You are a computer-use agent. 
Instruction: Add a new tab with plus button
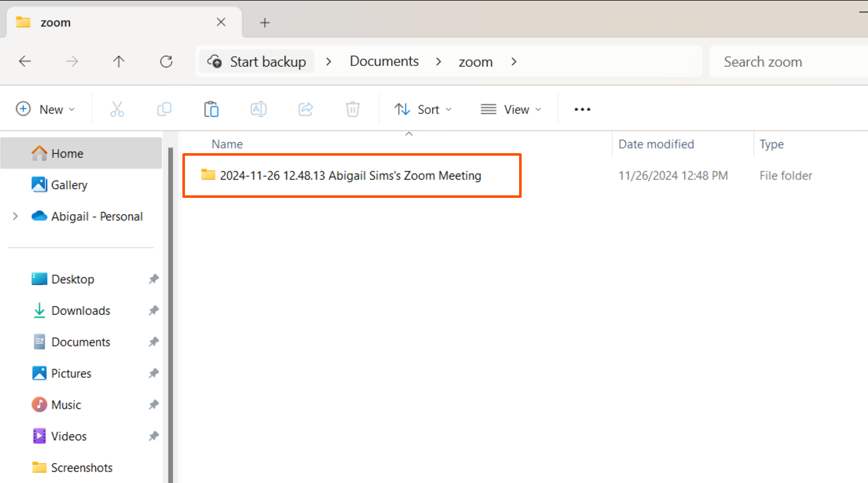(265, 22)
